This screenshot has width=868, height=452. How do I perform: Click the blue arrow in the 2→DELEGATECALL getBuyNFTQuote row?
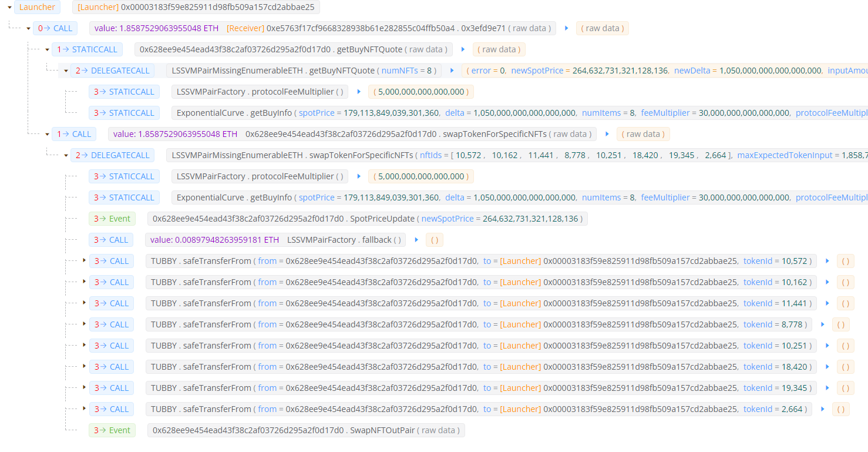(452, 71)
